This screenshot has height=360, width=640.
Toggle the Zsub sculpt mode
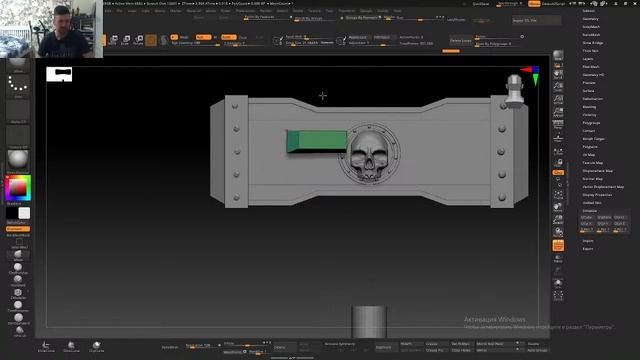(243, 37)
